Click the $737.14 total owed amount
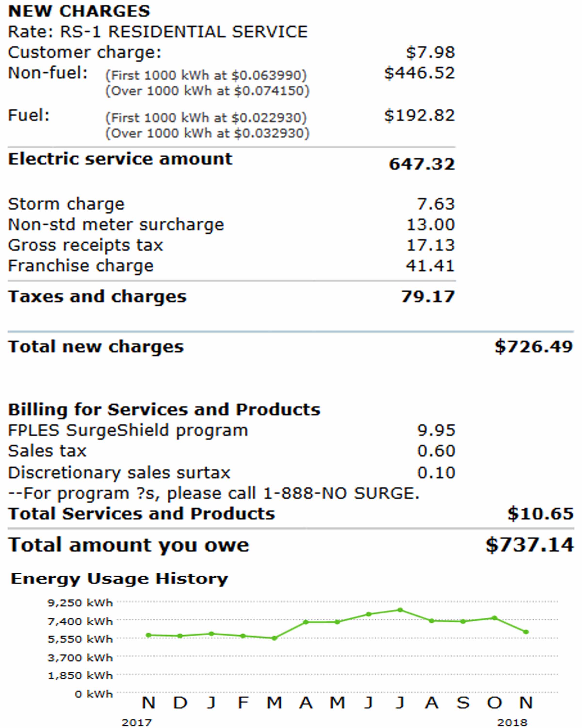The image size is (582, 728). click(530, 545)
